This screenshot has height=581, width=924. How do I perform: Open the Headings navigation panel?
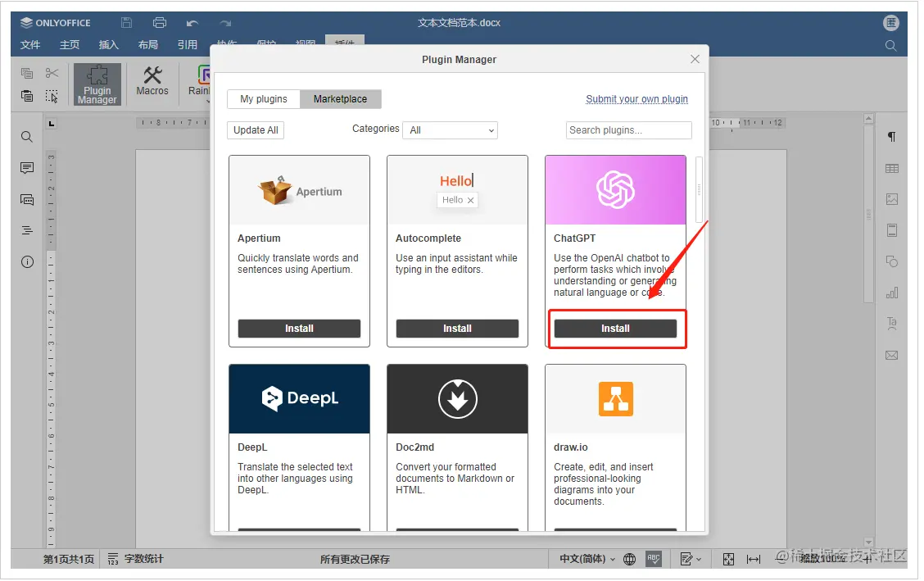[x=27, y=230]
